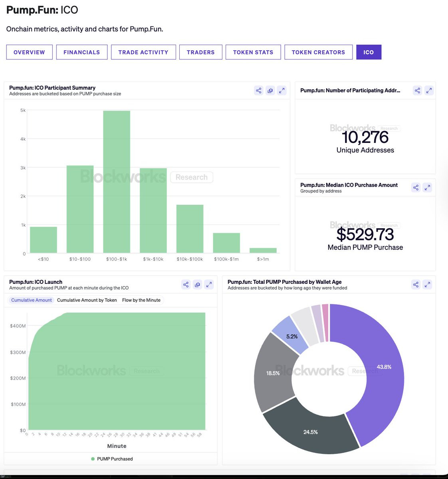Expand the Median ICO Purchase Amount card
Viewport: 448px width, 479px height.
click(x=427, y=188)
